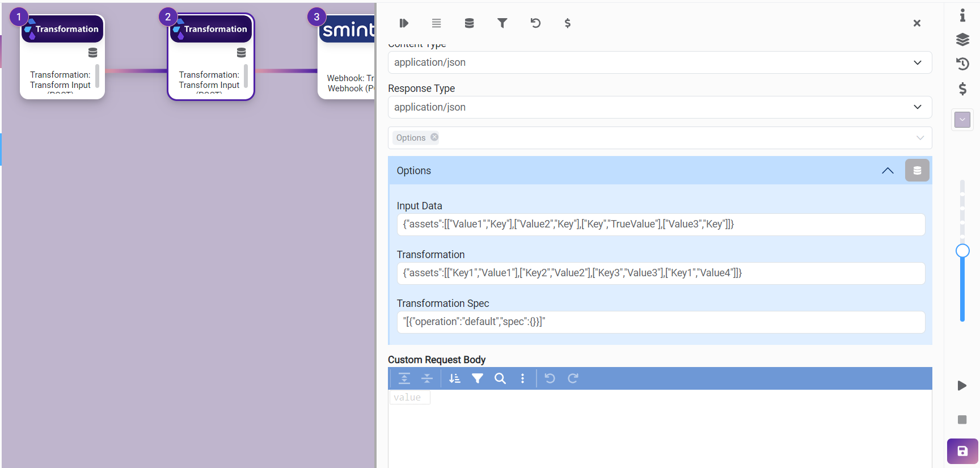Click the search icon in request body editor
Screen dimensions: 980x468
(500, 378)
